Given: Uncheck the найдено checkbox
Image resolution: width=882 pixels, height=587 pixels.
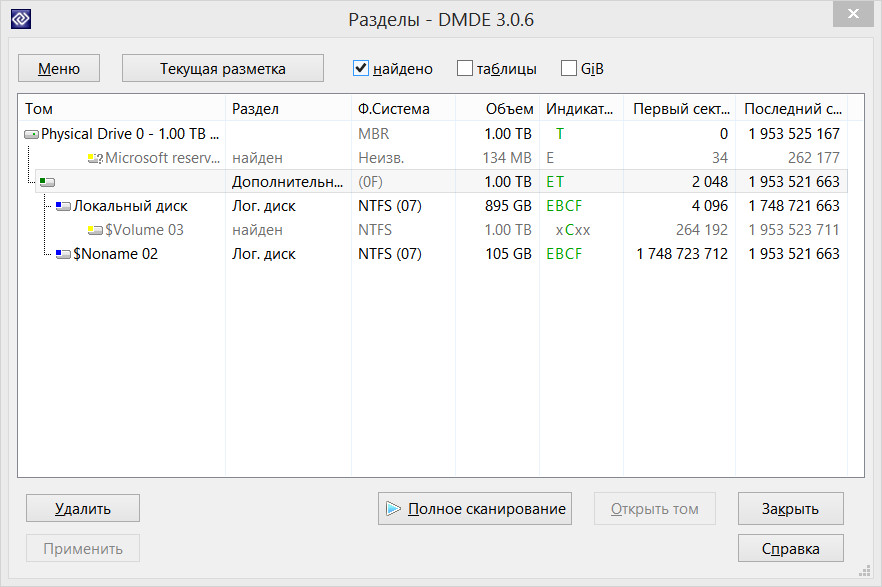Looking at the screenshot, I should 362,69.
